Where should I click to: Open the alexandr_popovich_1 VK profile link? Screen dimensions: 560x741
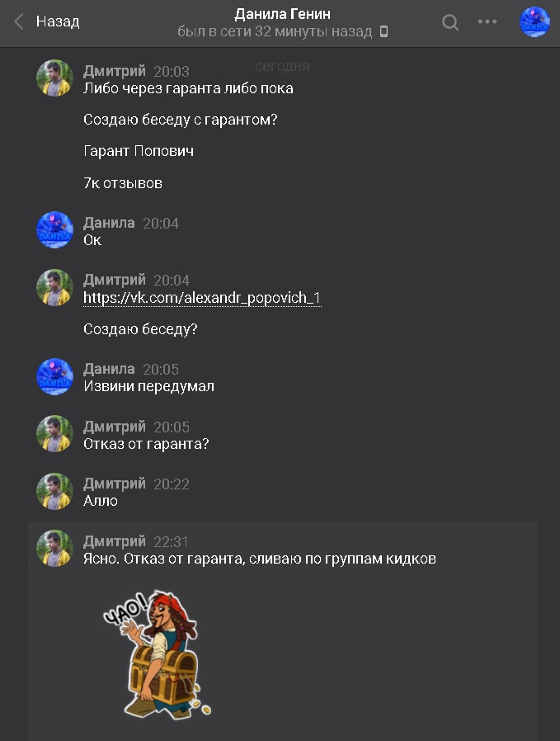point(202,298)
